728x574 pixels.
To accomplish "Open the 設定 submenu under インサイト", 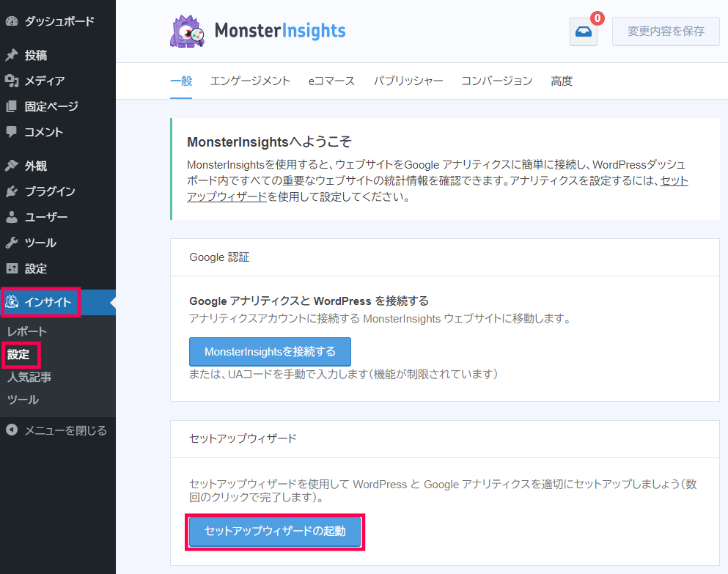I will (x=18, y=354).
